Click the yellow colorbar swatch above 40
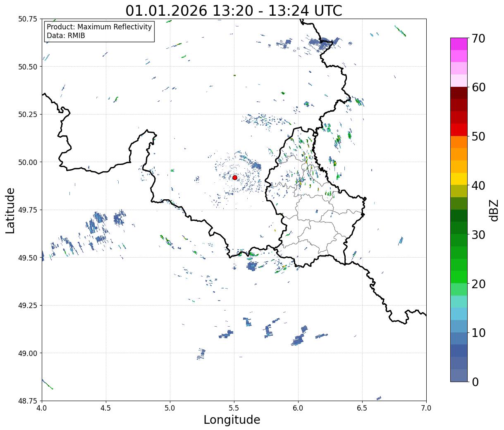The width and height of the screenshot is (504, 430). (x=459, y=179)
